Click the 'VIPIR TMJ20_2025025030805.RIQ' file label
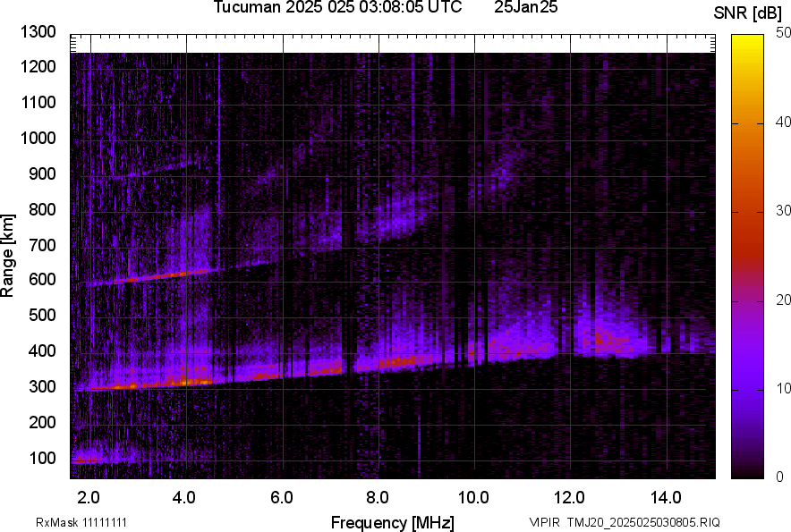 point(625,522)
